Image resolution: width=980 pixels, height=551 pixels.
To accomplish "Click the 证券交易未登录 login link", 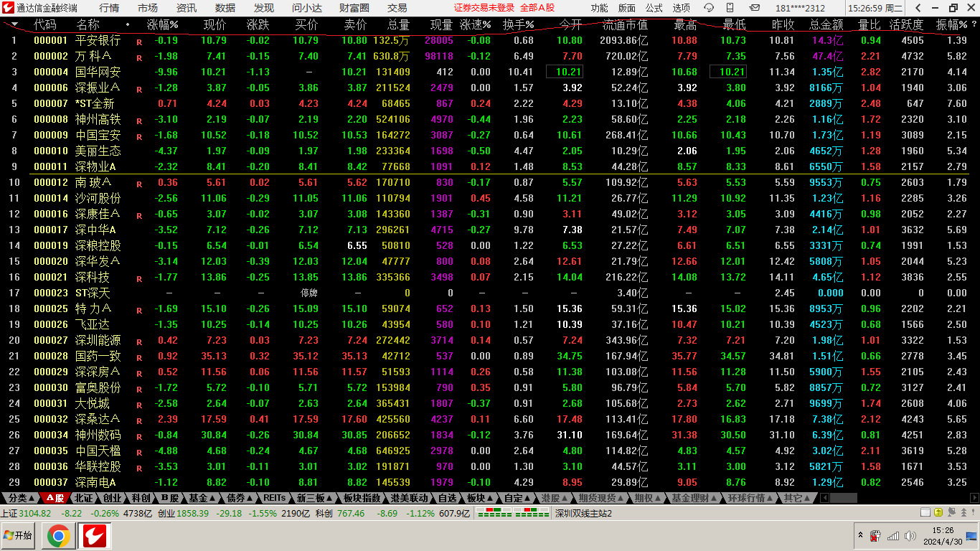I will click(x=484, y=8).
